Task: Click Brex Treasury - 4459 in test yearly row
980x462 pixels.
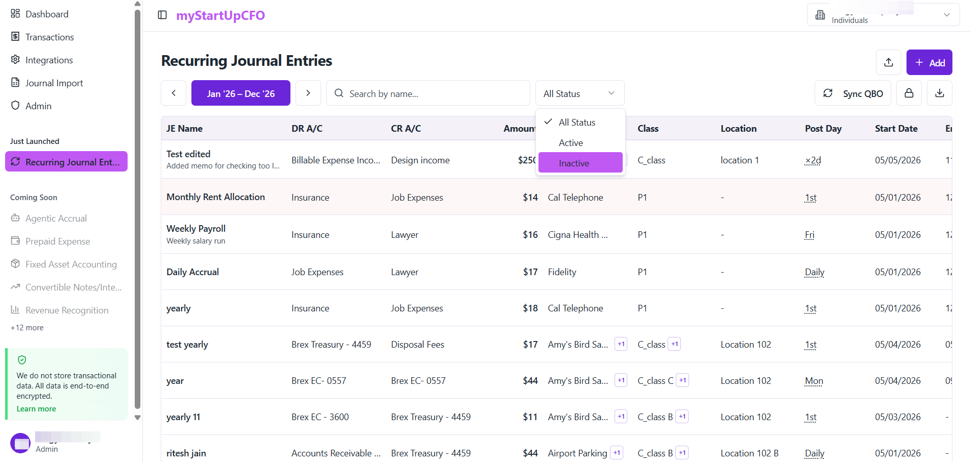Action: 331,345
